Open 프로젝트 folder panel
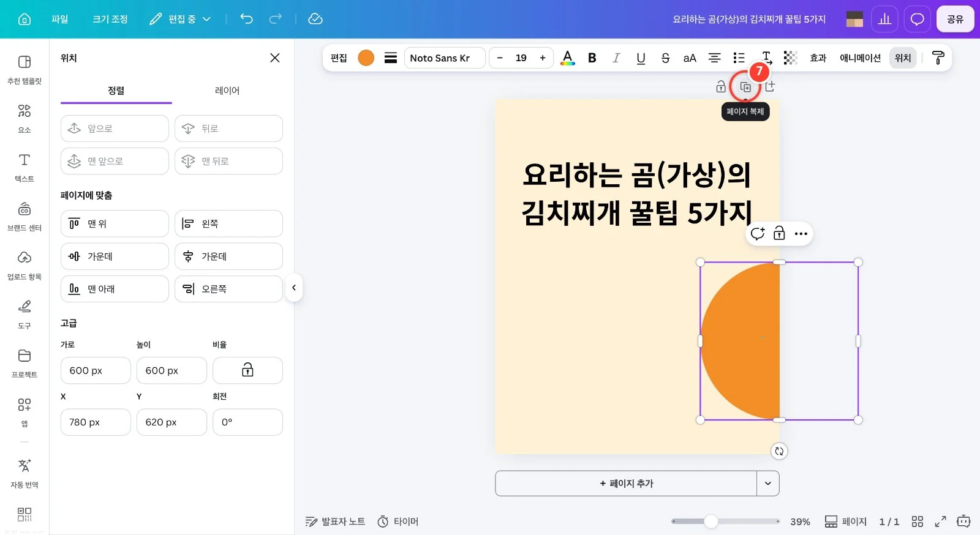The height and width of the screenshot is (535, 980). 24,363
